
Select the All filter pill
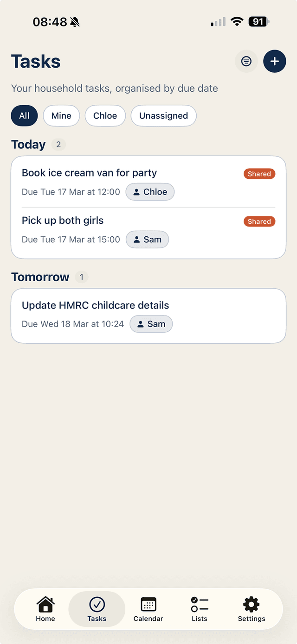(x=24, y=115)
